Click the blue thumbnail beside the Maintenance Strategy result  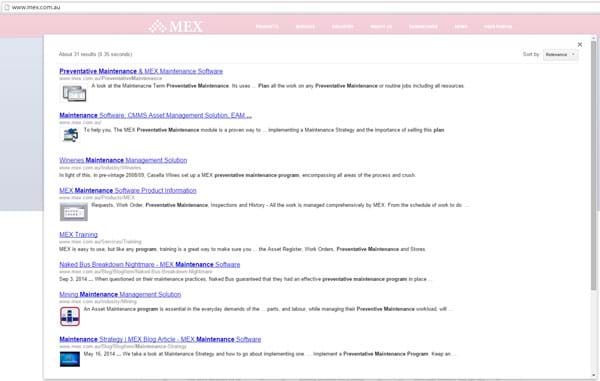tap(70, 359)
